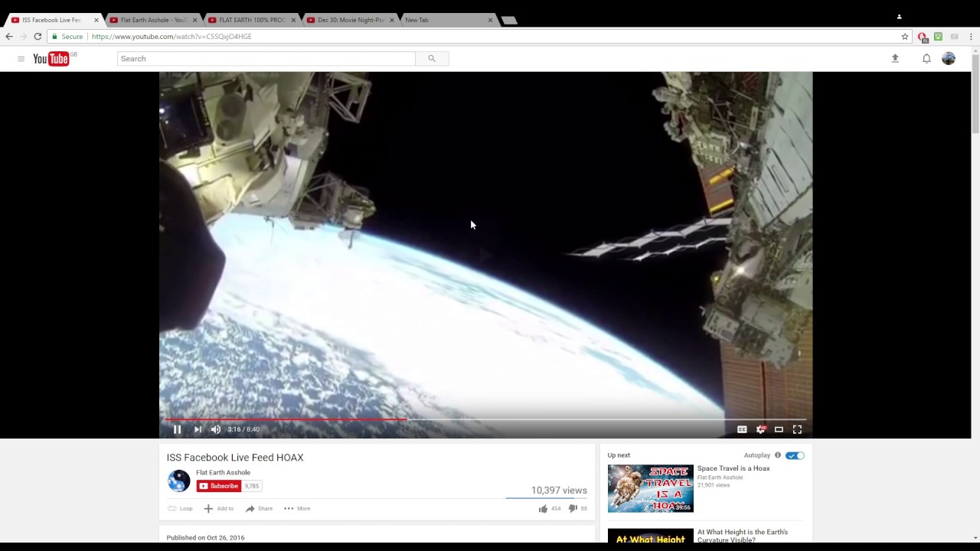980x551 pixels.
Task: Pause the video playback
Action: click(x=177, y=429)
